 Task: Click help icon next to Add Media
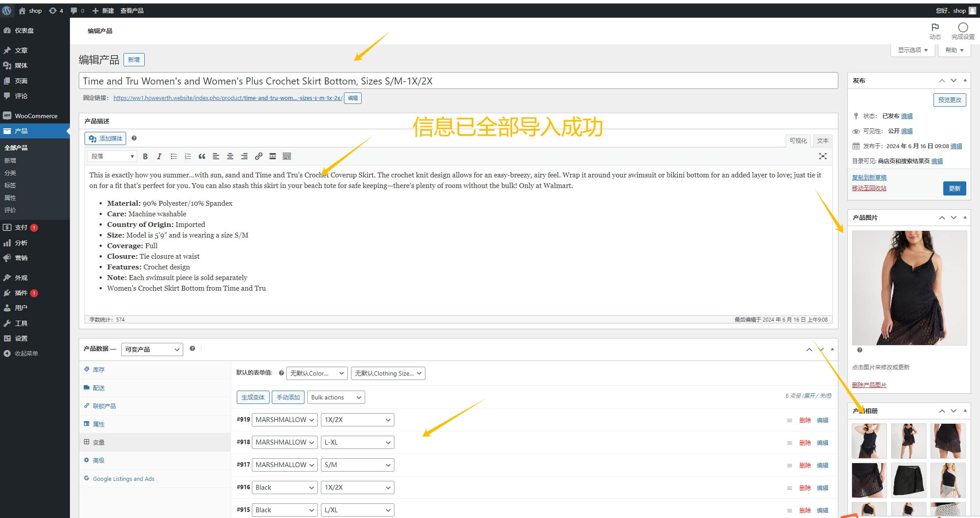pos(134,138)
